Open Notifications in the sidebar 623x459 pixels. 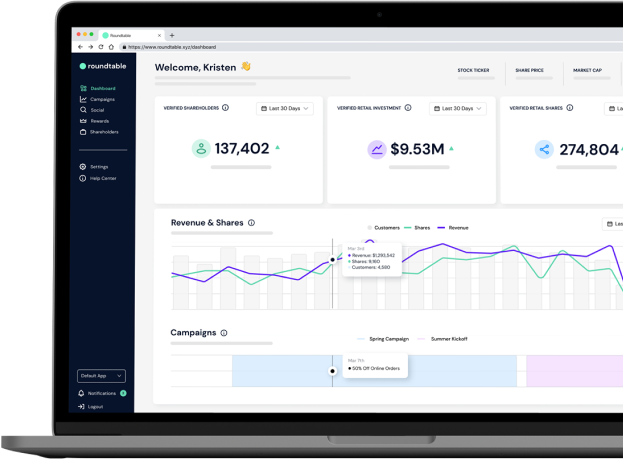tap(102, 393)
